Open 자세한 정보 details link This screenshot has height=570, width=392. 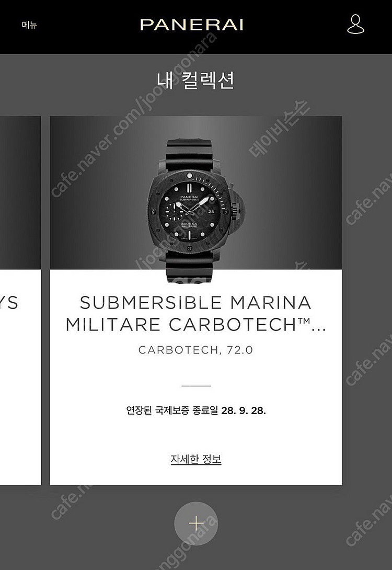tap(196, 459)
